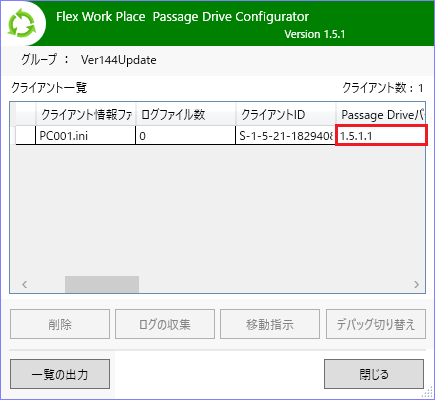Click the Ver144Update group name
This screenshot has height=400, width=435.
coord(119,60)
